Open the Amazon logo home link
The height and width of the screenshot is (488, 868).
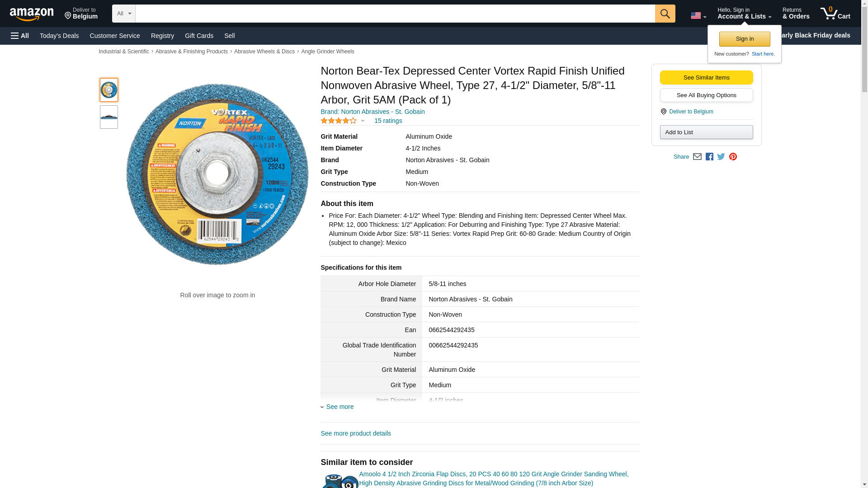point(32,14)
